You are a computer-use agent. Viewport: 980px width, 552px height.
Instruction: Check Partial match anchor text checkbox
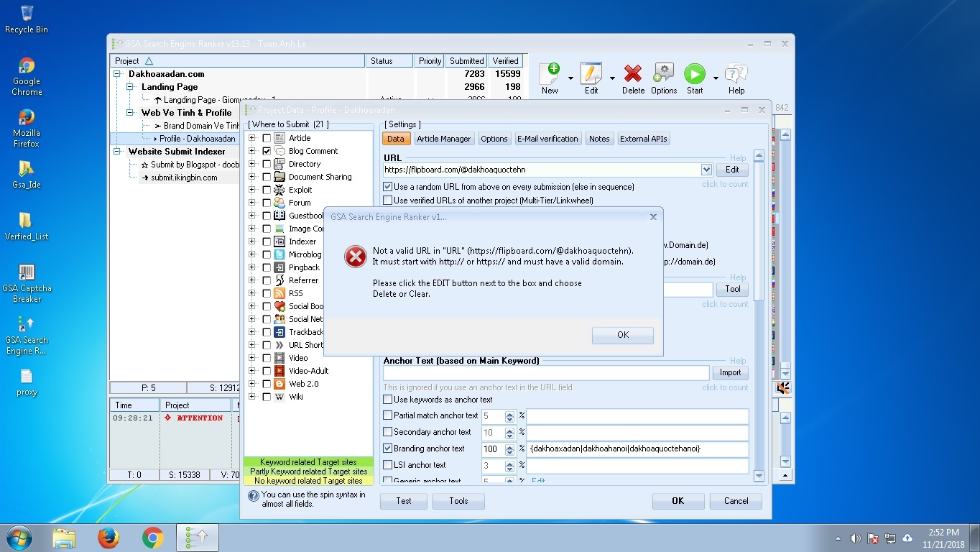[x=388, y=415]
